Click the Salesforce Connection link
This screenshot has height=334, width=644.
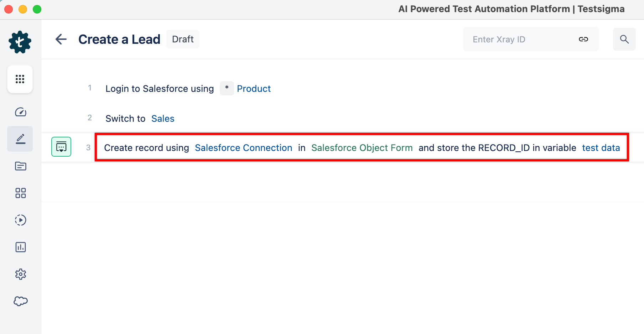[243, 148]
